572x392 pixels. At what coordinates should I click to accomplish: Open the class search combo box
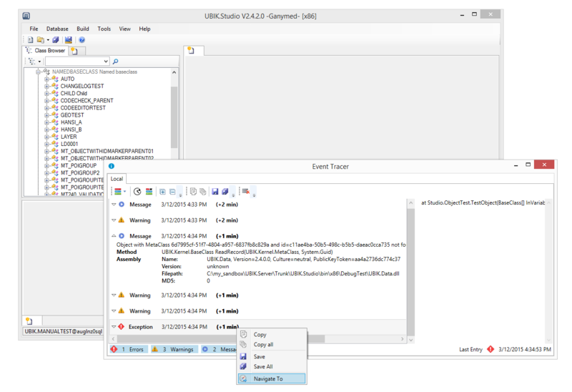coord(77,62)
